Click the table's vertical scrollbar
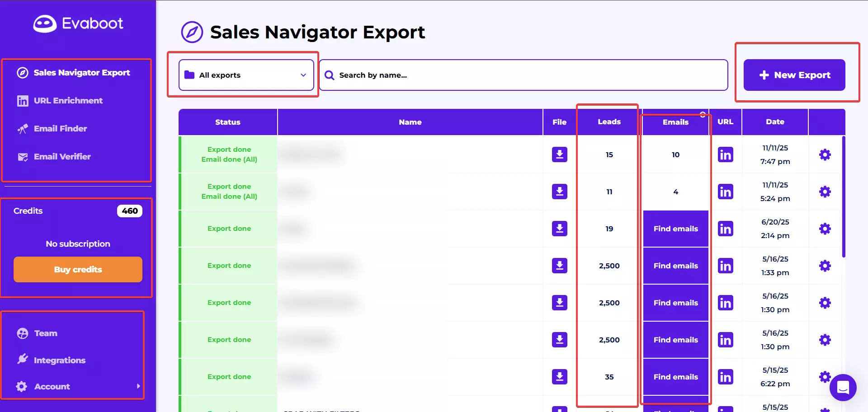868x412 pixels. [x=843, y=197]
